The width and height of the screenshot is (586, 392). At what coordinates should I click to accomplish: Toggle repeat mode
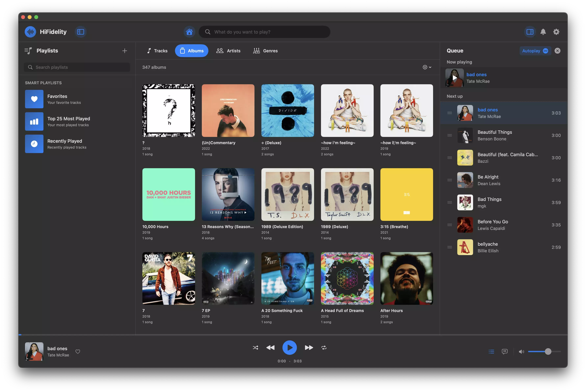coord(324,348)
